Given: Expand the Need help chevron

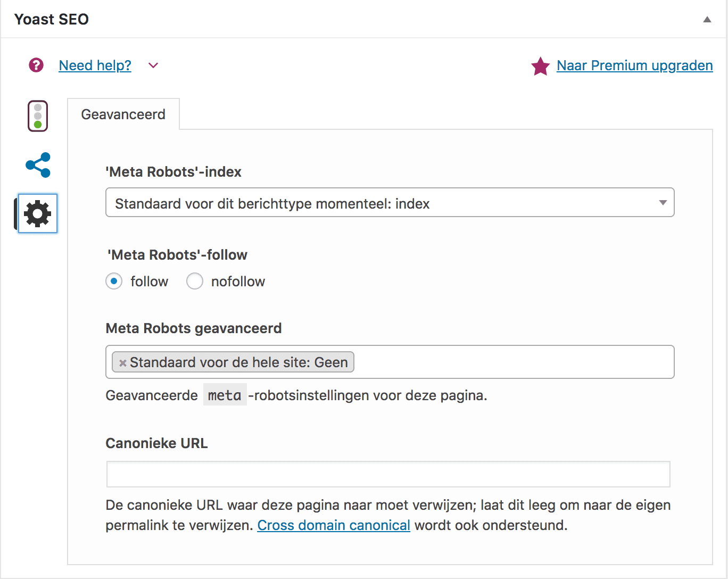Looking at the screenshot, I should (x=153, y=65).
